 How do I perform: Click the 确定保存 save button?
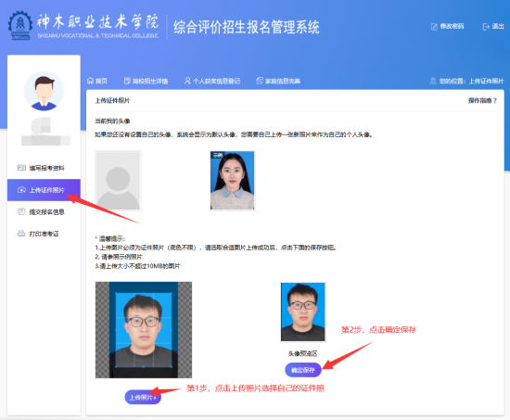coord(303,370)
